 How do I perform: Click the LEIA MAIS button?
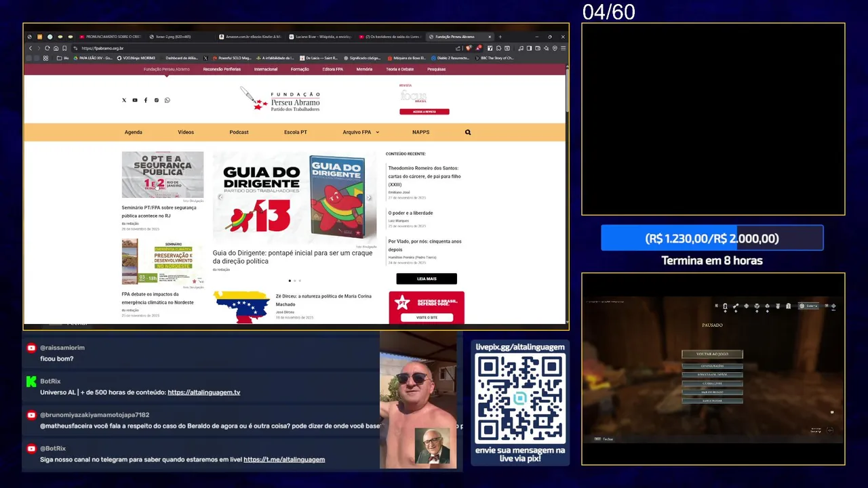tap(427, 279)
